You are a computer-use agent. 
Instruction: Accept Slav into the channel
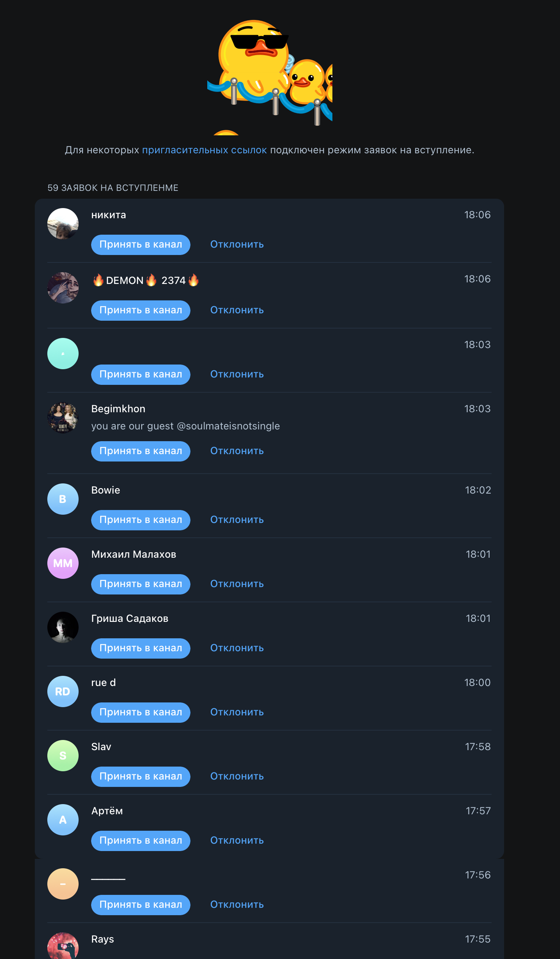tap(141, 777)
